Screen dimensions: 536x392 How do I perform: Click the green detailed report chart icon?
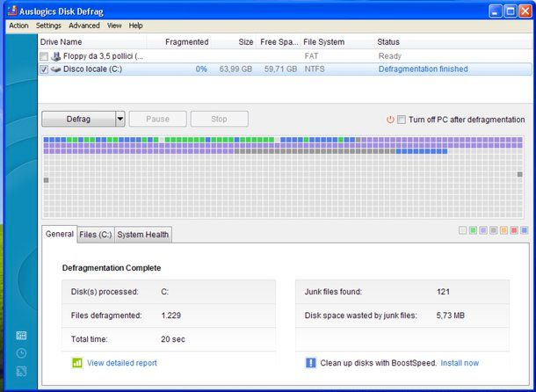(x=77, y=363)
